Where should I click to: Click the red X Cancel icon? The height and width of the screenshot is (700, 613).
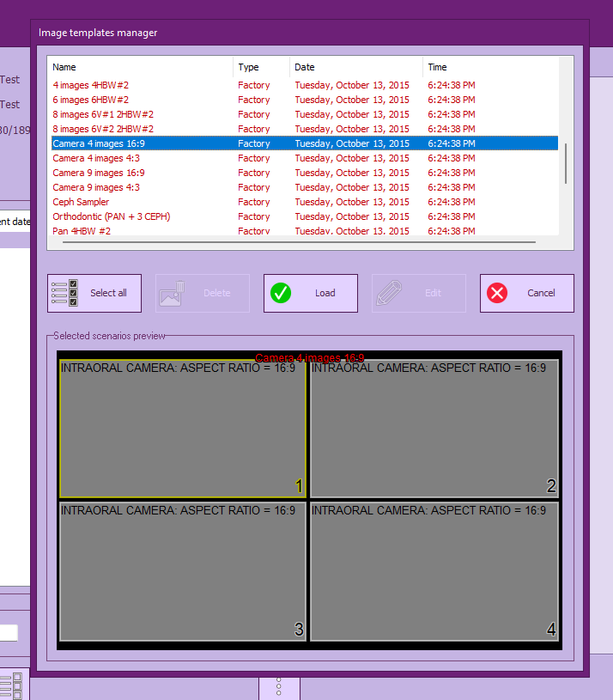497,293
